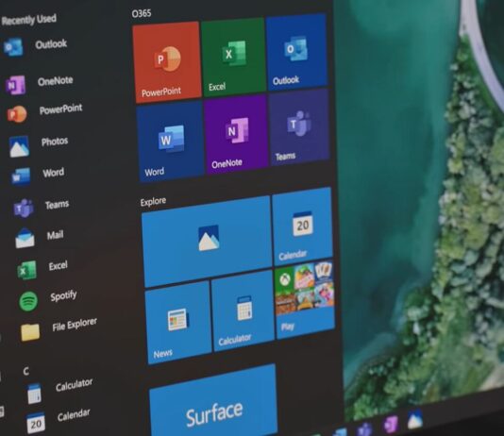This screenshot has height=436, width=504.
Task: Open the Play games tile
Action: coord(305,299)
